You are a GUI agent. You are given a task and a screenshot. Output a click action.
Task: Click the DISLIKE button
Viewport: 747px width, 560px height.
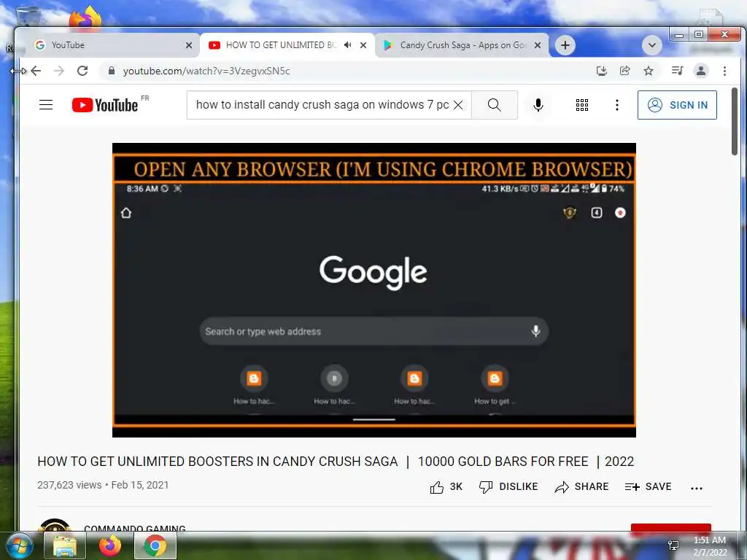point(508,486)
